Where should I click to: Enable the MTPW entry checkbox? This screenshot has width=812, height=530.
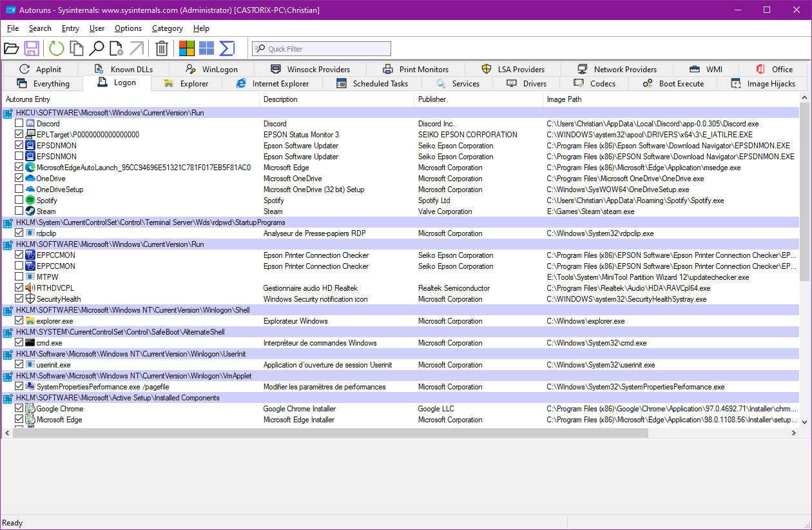click(19, 277)
